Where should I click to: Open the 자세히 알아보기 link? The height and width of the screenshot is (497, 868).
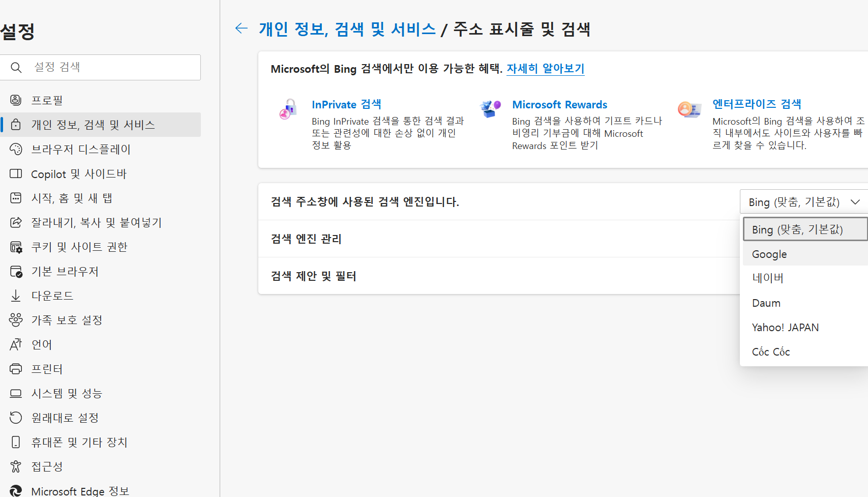coord(546,69)
